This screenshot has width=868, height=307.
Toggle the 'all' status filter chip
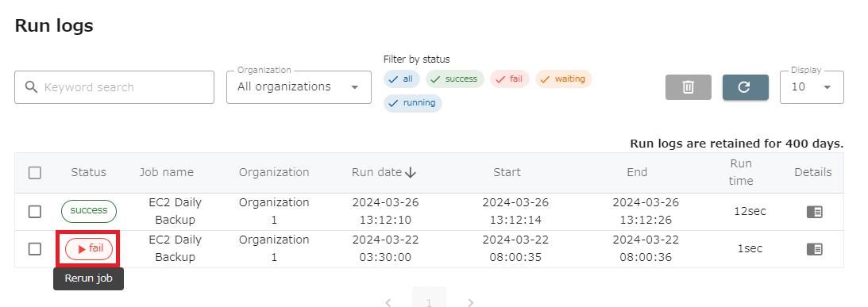[402, 79]
